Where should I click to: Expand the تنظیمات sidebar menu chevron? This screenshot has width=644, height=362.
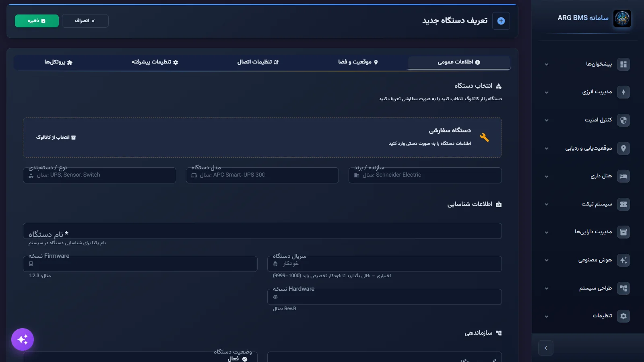coord(547,317)
